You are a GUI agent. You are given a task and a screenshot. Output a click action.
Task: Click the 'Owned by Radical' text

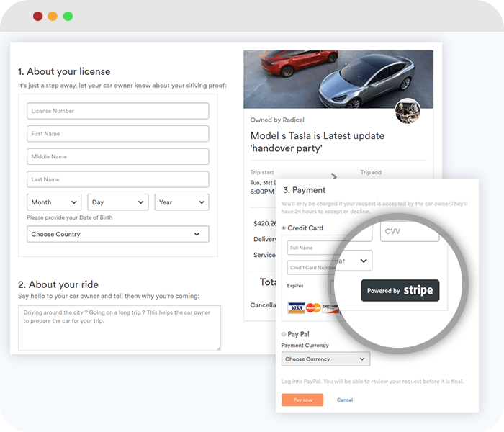pos(277,120)
